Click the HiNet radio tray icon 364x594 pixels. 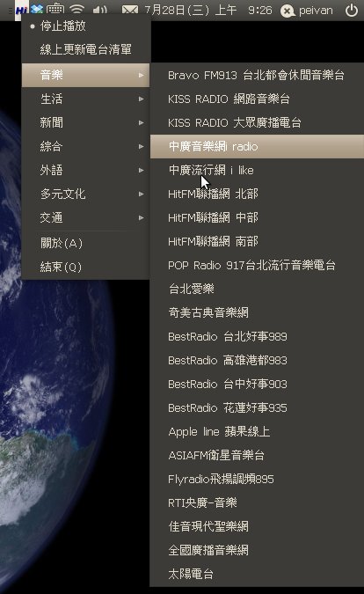[x=22, y=10]
